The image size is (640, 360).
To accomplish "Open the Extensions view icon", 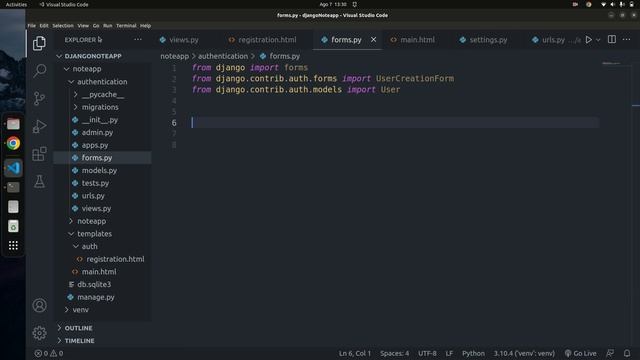I will (39, 154).
